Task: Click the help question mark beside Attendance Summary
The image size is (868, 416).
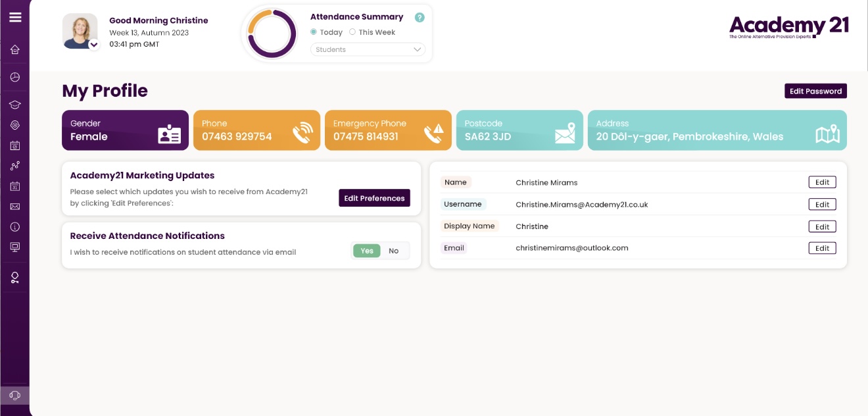Action: [x=420, y=18]
